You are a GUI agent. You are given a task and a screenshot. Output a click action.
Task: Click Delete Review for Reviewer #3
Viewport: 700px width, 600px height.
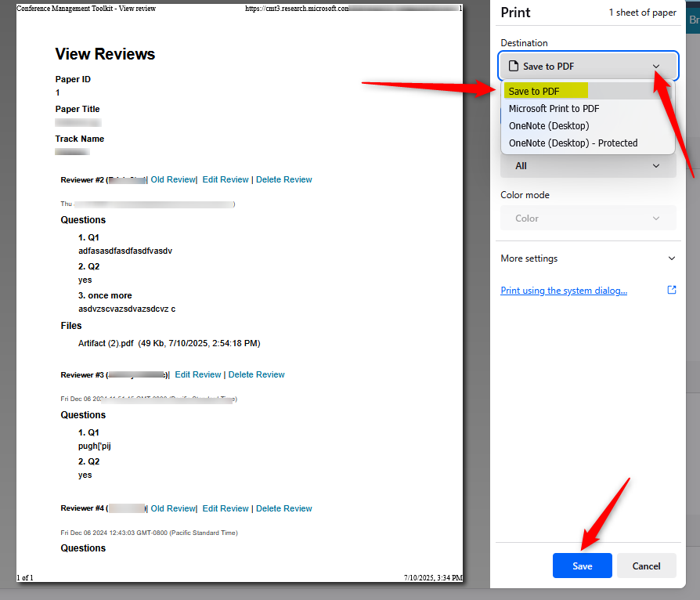257,375
